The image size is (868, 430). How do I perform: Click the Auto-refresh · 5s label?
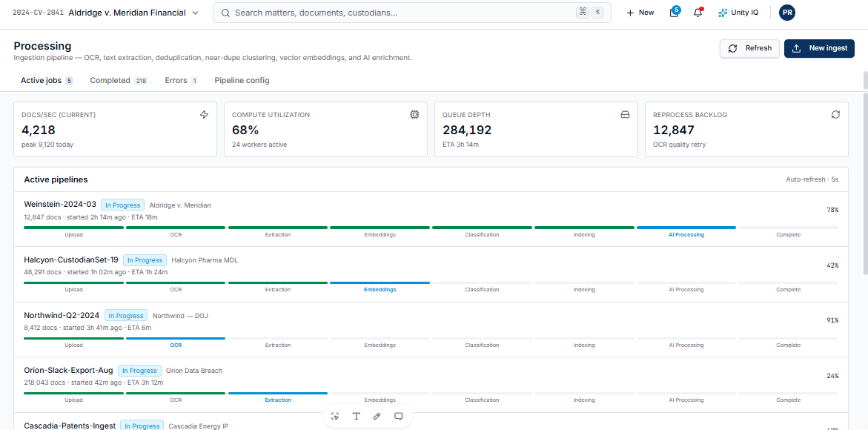[812, 180]
